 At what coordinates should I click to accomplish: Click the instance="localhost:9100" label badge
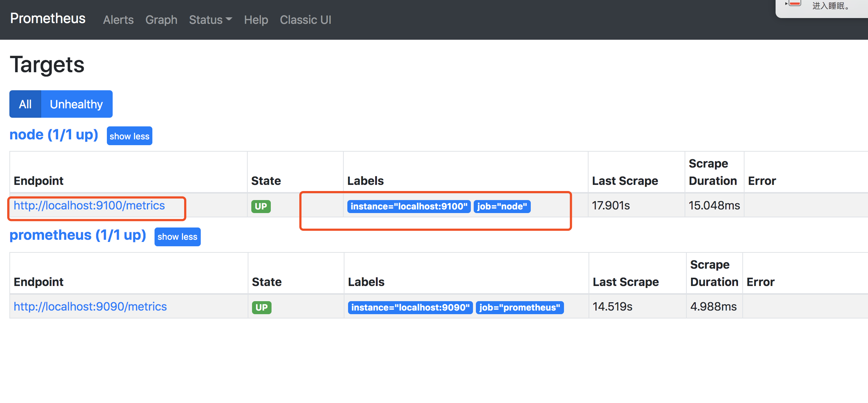point(409,206)
